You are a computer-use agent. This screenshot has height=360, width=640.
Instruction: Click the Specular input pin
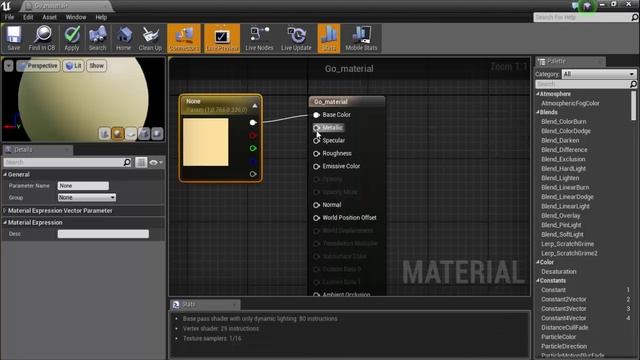click(x=316, y=140)
